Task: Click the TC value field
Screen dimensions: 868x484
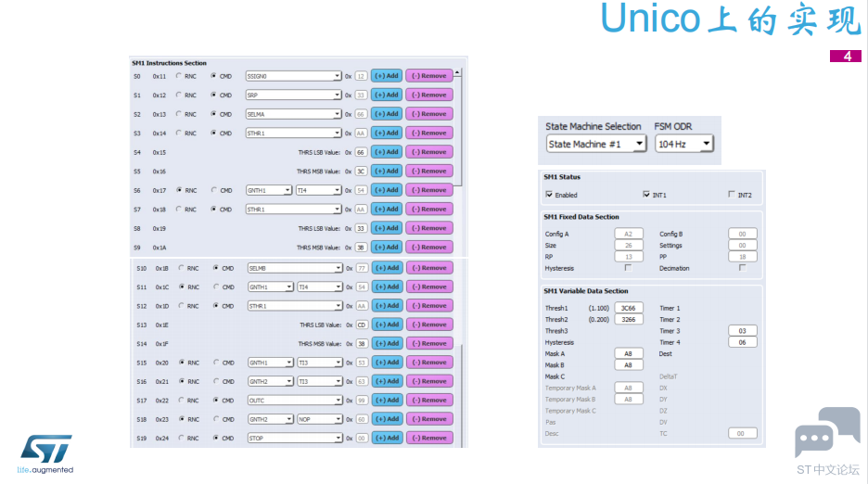Action: coord(742,434)
